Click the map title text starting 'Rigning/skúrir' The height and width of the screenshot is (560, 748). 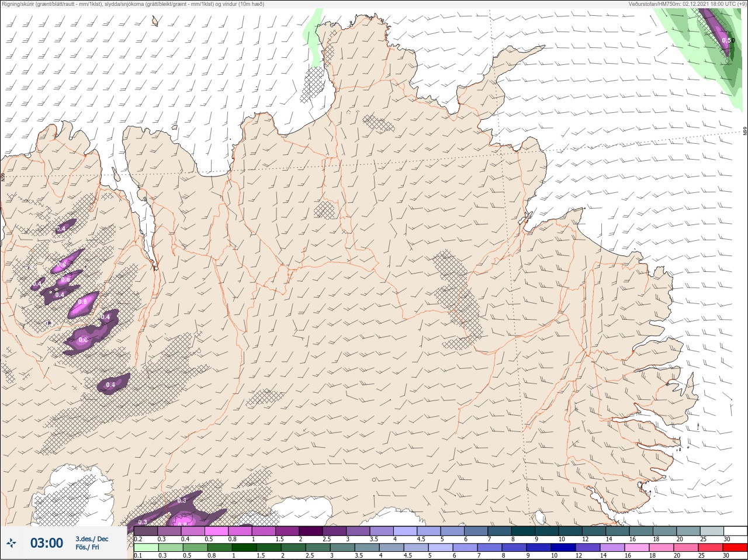click(x=133, y=4)
